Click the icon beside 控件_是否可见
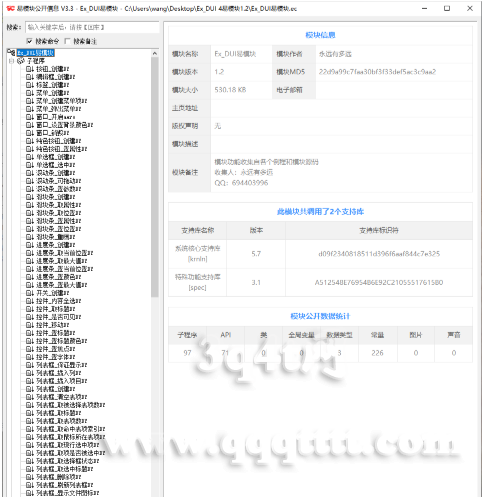The height and width of the screenshot is (497, 484). click(30, 317)
